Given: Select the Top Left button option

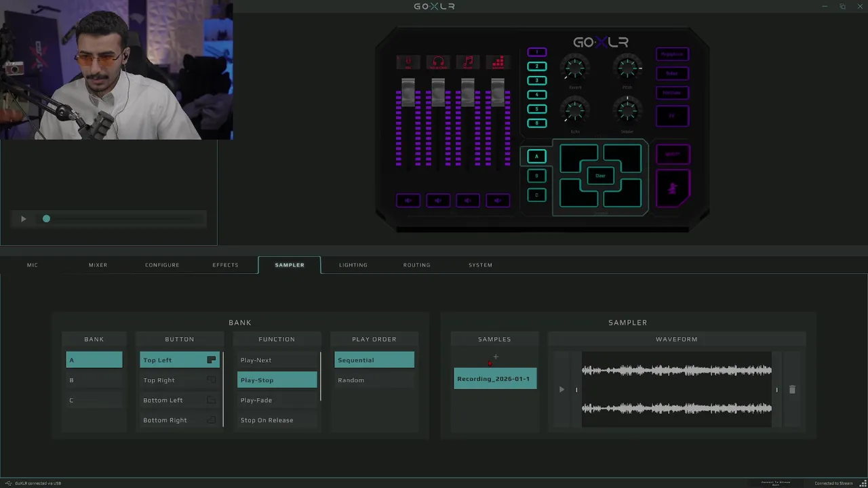Looking at the screenshot, I should click(180, 360).
